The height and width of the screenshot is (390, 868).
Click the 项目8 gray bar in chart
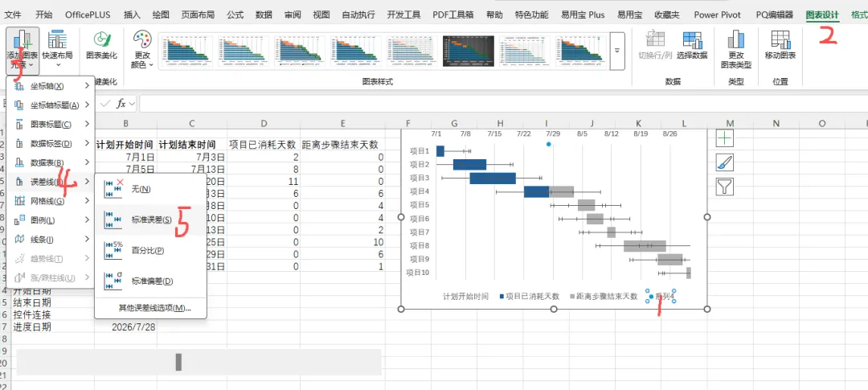tap(645, 246)
